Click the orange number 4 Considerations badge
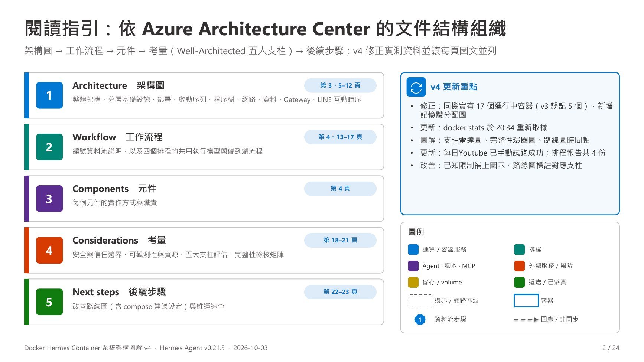The image size is (644, 362). pyautogui.click(x=49, y=250)
